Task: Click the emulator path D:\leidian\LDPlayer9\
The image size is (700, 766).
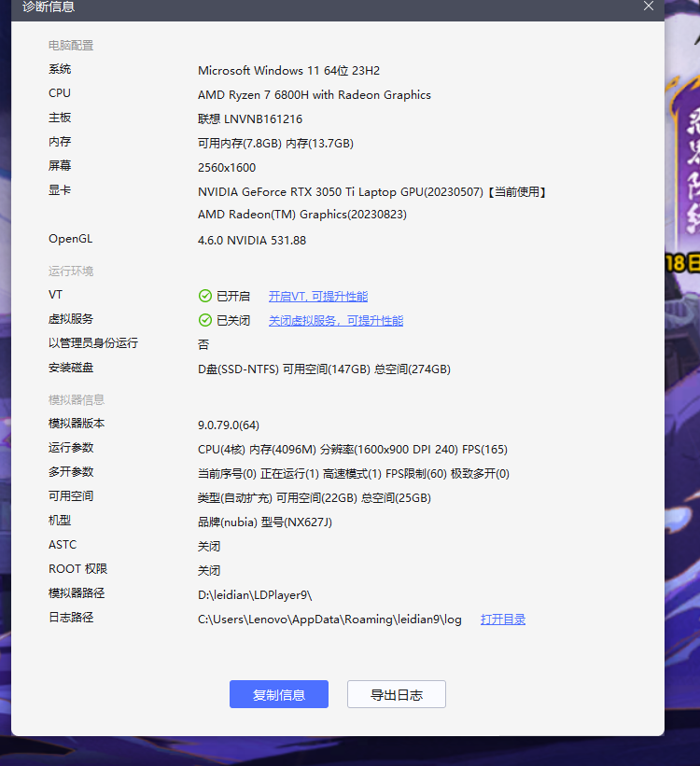Action: (x=255, y=594)
